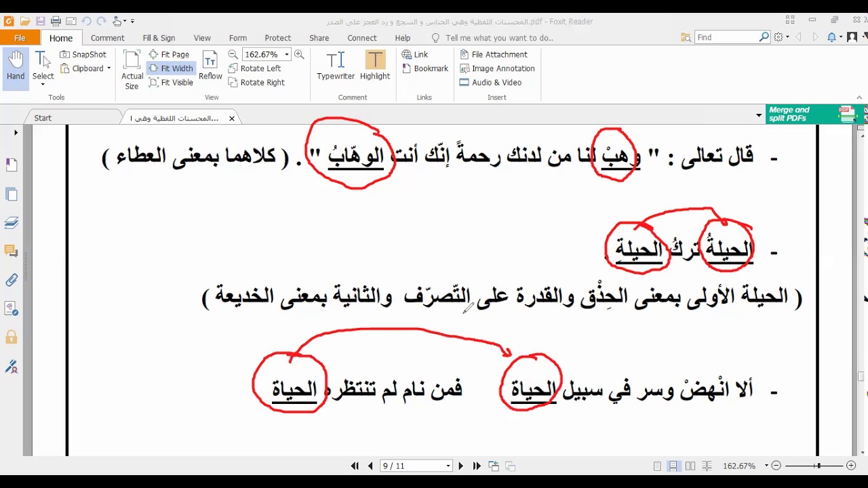Switch to the View ribbon tab
The height and width of the screenshot is (488, 868).
202,38
